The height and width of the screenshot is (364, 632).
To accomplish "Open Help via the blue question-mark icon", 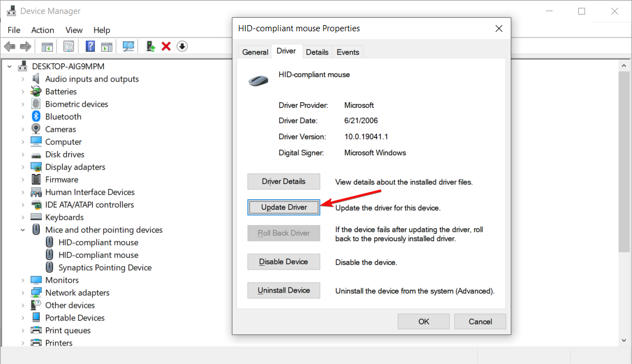I will pos(90,46).
